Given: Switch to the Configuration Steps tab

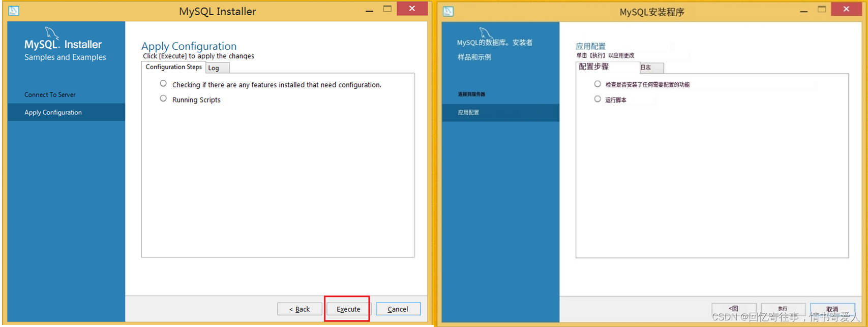Looking at the screenshot, I should (x=173, y=67).
